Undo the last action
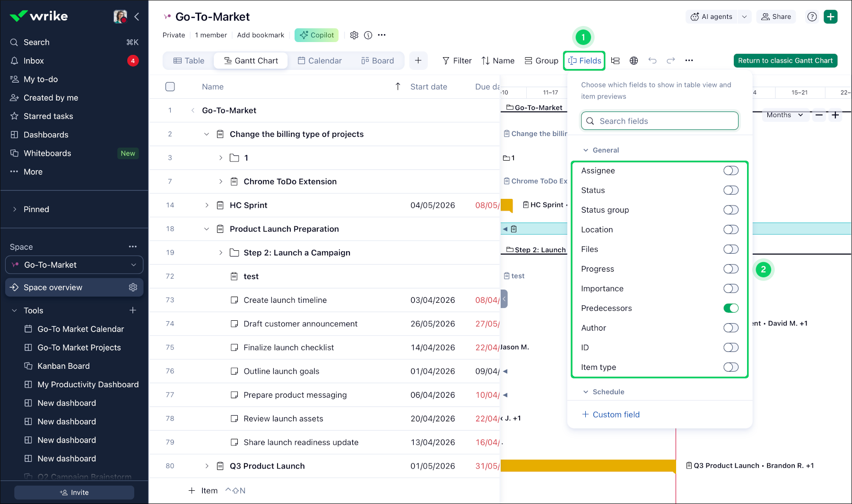The height and width of the screenshot is (504, 852). 652,60
